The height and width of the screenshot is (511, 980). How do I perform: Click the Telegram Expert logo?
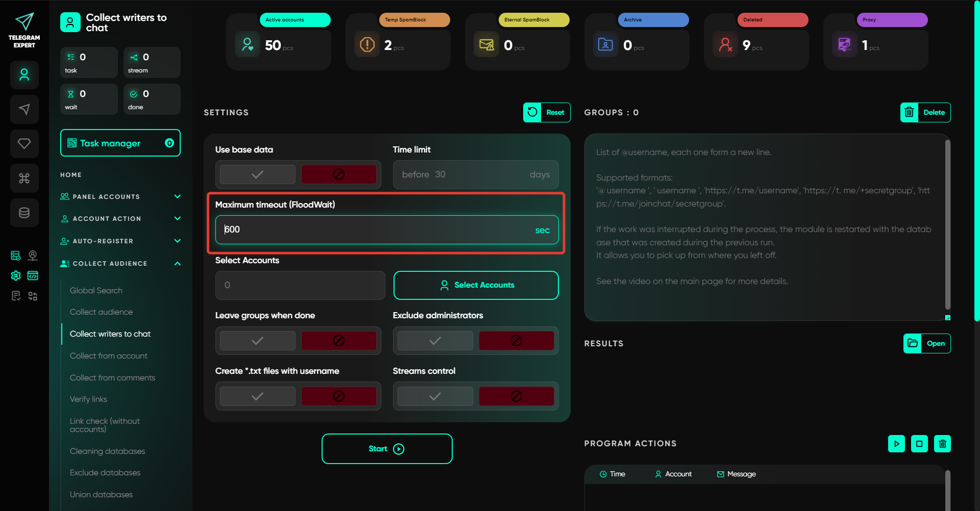click(x=24, y=30)
